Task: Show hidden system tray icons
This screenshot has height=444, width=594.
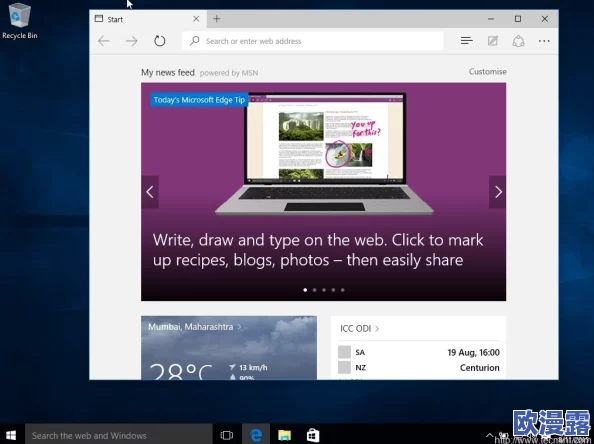Action: click(x=489, y=435)
